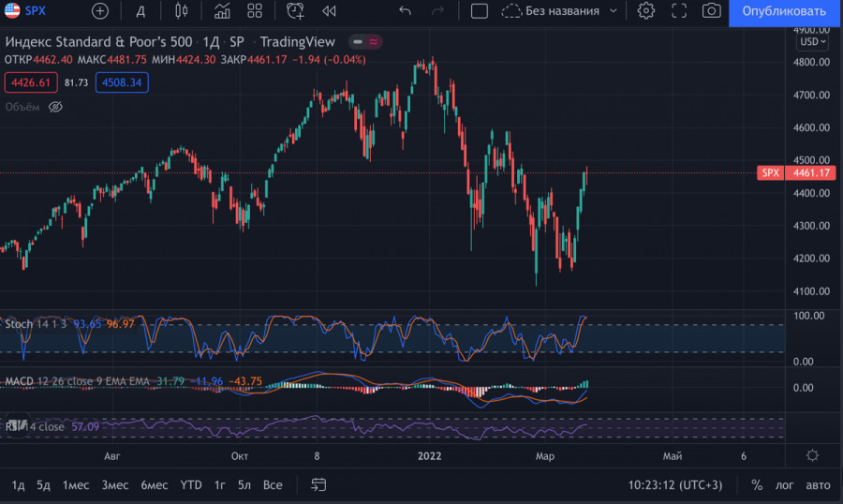This screenshot has height=504, width=843.
Task: Click the blue buy price 4508.34
Action: pos(122,82)
